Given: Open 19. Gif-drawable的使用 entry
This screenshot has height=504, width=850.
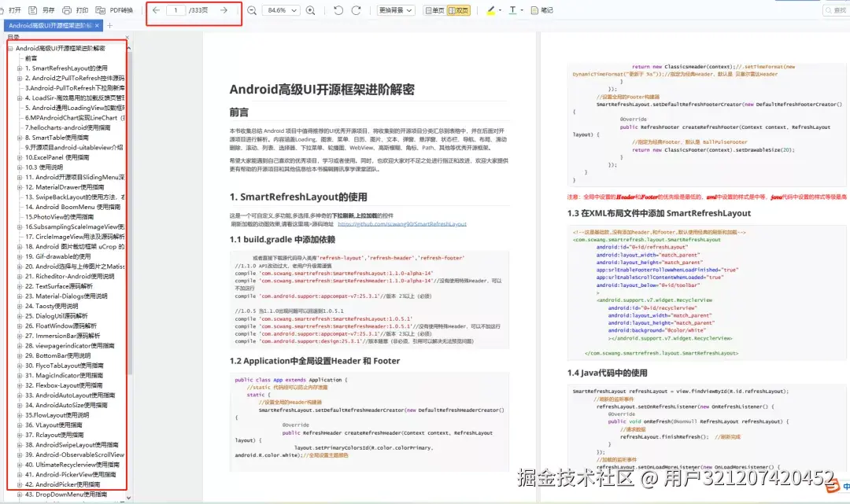Looking at the screenshot, I should point(58,256).
